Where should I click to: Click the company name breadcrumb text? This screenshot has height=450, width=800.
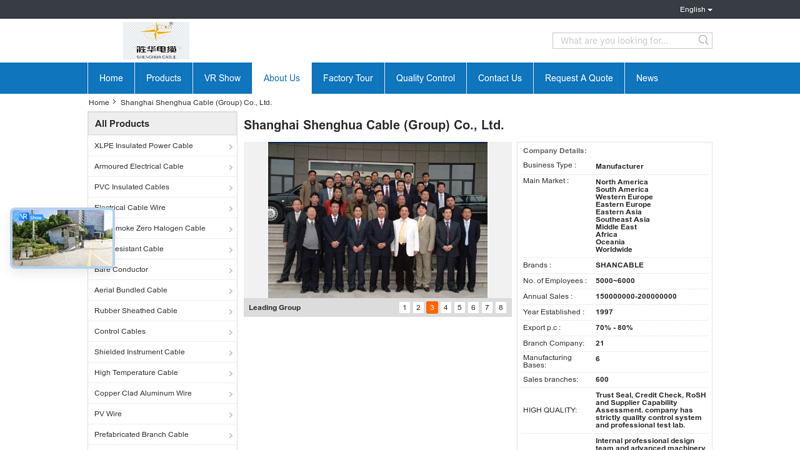tap(196, 103)
